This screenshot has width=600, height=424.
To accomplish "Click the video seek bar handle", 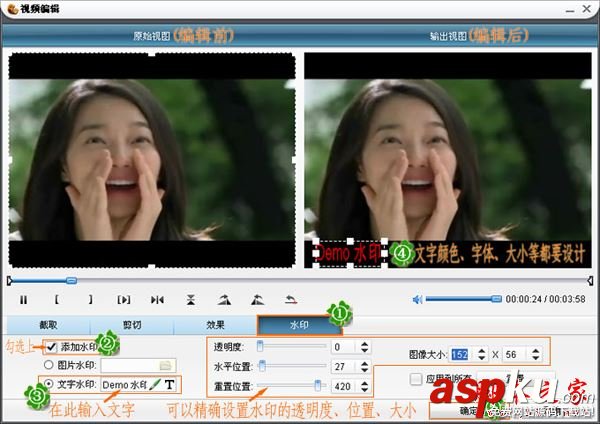I will coord(71,281).
